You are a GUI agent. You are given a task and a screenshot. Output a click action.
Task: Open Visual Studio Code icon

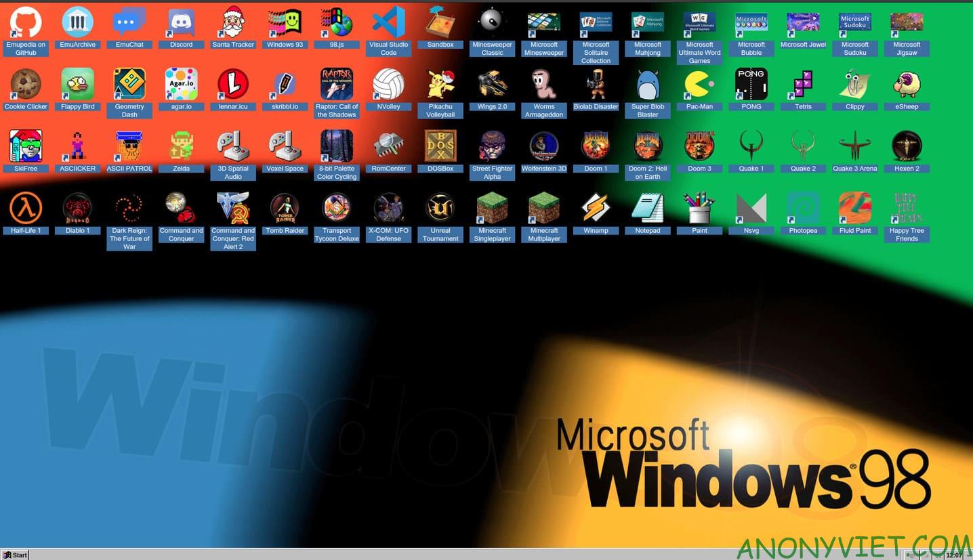click(389, 22)
